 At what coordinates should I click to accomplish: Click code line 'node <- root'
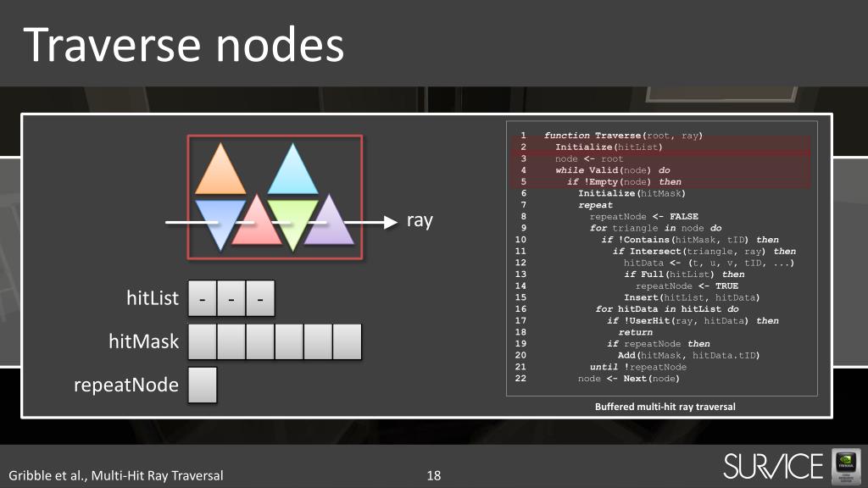tap(589, 158)
